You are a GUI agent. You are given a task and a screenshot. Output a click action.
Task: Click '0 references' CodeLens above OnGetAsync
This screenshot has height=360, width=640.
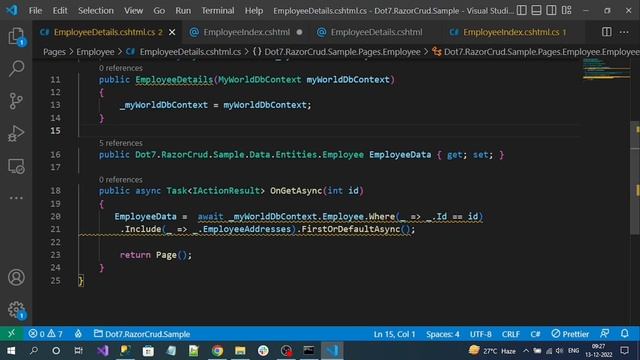click(x=121, y=180)
